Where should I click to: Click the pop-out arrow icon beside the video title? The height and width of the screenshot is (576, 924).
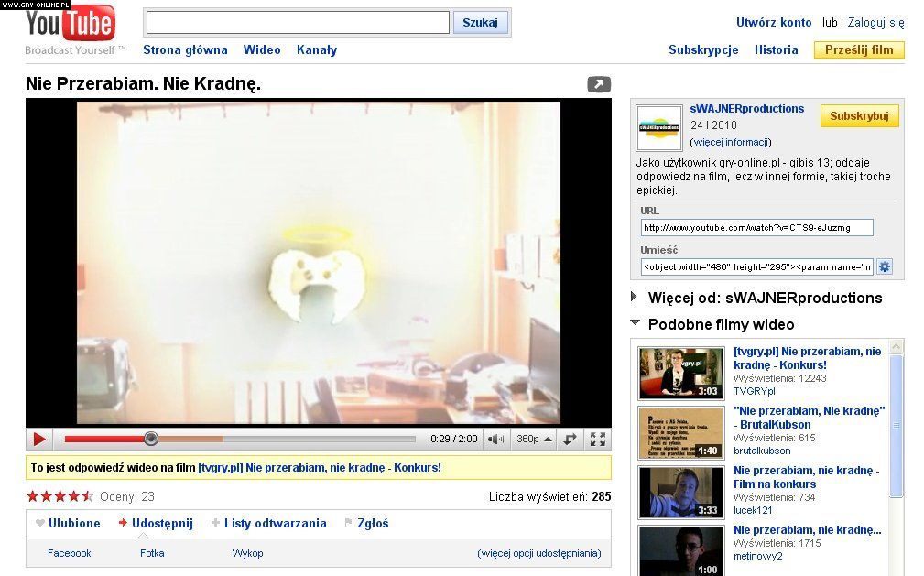[598, 84]
